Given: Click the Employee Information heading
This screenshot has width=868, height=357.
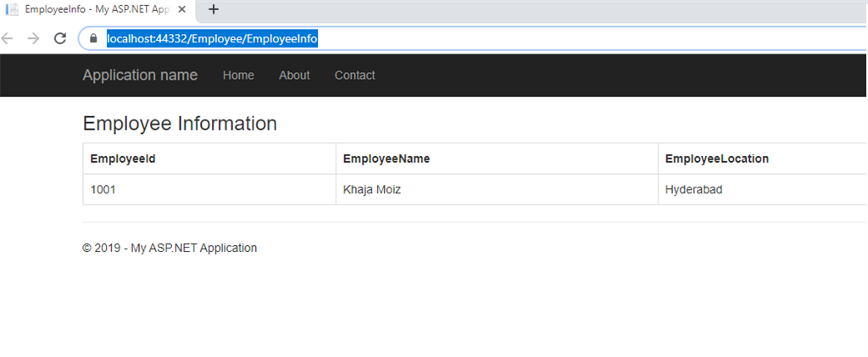Looking at the screenshot, I should coord(180,124).
